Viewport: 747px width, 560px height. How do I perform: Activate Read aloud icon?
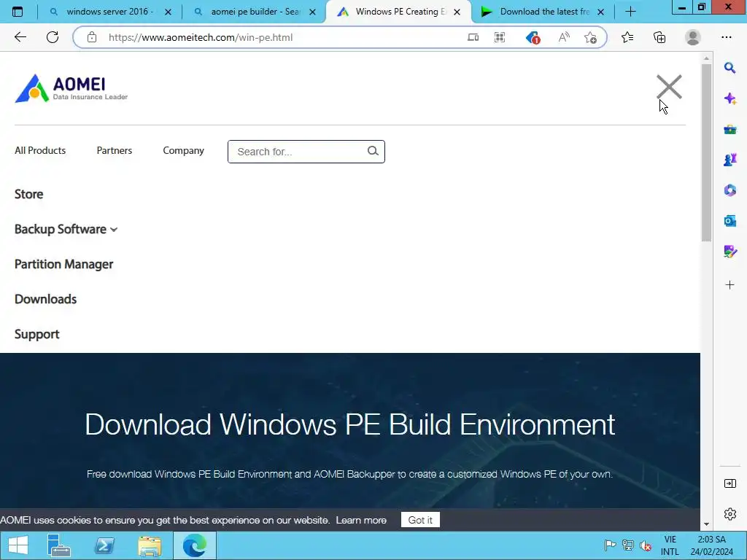tap(564, 37)
